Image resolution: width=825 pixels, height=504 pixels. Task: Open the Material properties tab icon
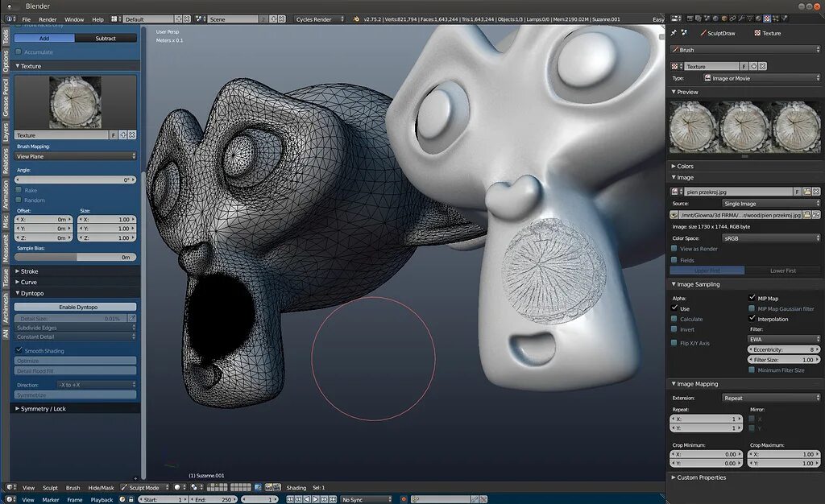[x=758, y=19]
